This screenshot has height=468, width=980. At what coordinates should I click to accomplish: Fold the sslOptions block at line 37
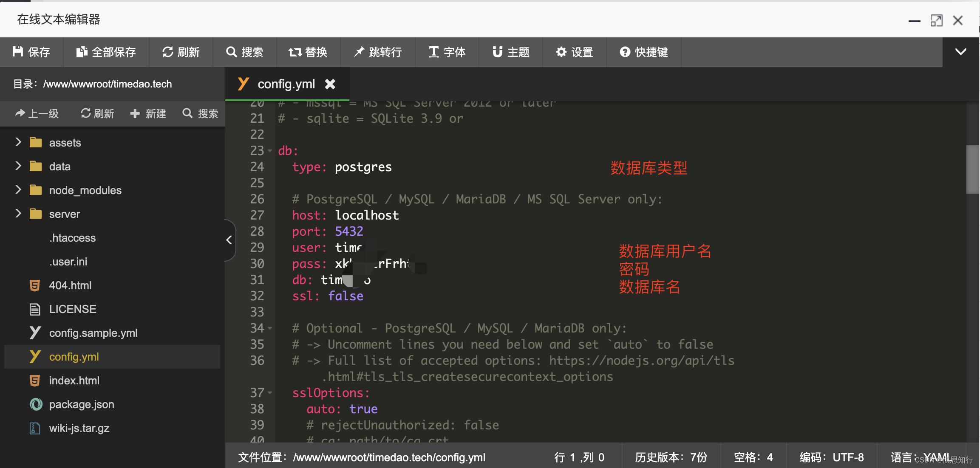coord(270,393)
